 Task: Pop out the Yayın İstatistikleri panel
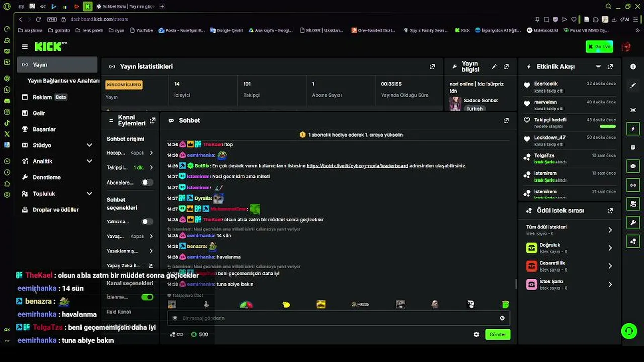432,66
